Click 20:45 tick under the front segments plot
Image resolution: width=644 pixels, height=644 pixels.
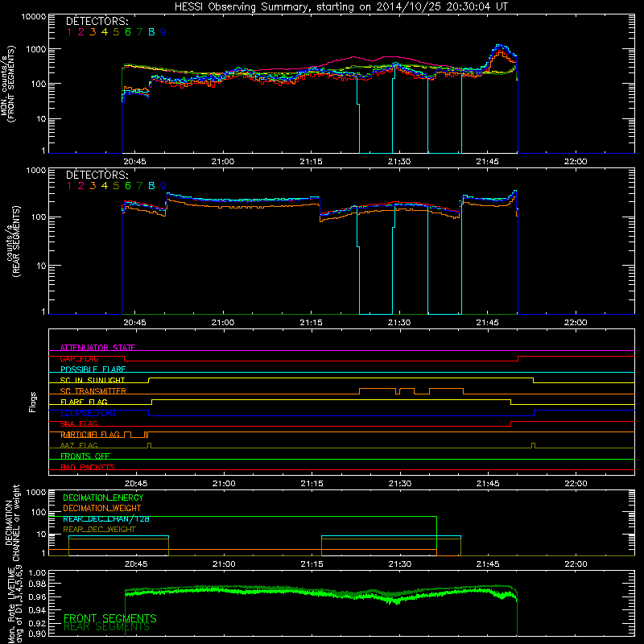pyautogui.click(x=134, y=162)
